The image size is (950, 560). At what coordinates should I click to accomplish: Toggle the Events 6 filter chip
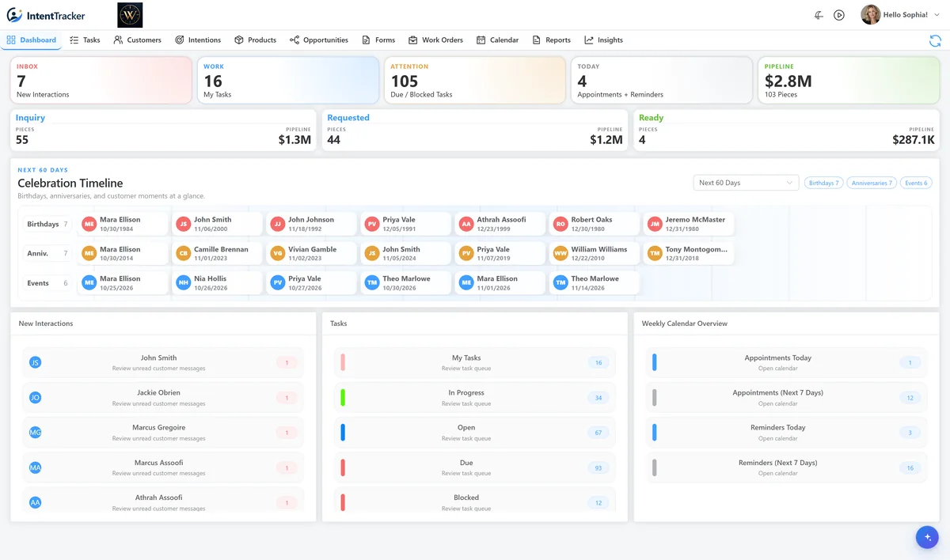pyautogui.click(x=916, y=183)
